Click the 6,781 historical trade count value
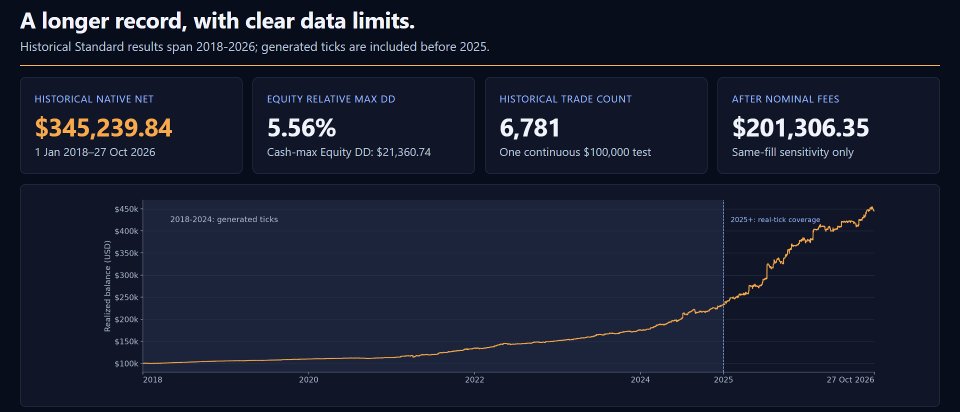Image resolution: width=960 pixels, height=412 pixels. (x=530, y=127)
